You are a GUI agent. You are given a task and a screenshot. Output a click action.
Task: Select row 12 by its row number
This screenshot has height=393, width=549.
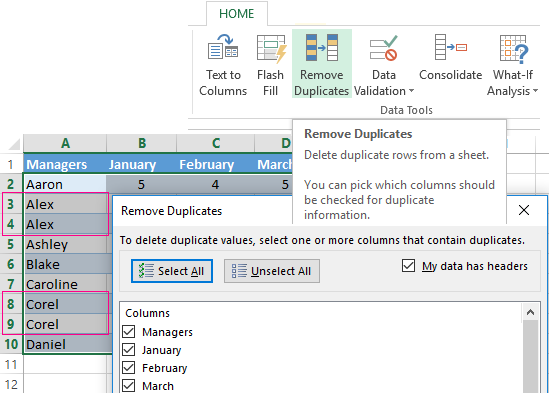click(x=11, y=384)
